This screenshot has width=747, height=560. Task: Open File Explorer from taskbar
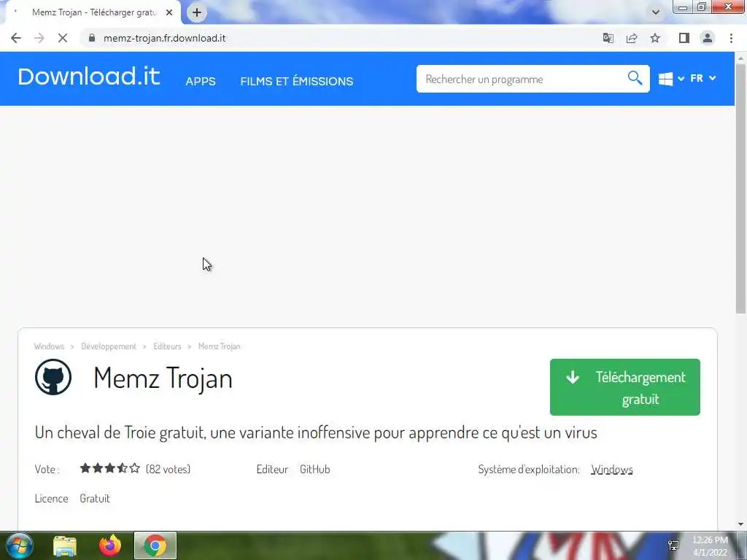[x=65, y=545]
